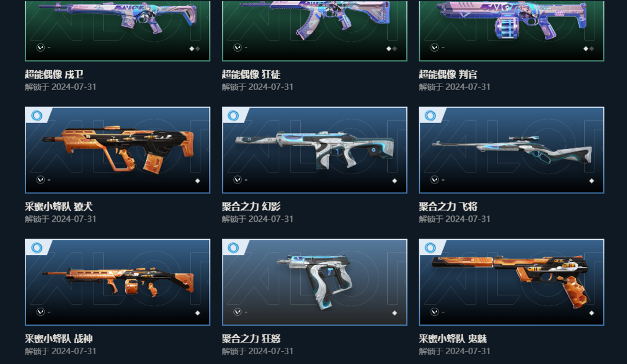627x364 pixels.
Task: Click the Valorant points icon on 聚合之力 幻影 card
Action: [237, 179]
